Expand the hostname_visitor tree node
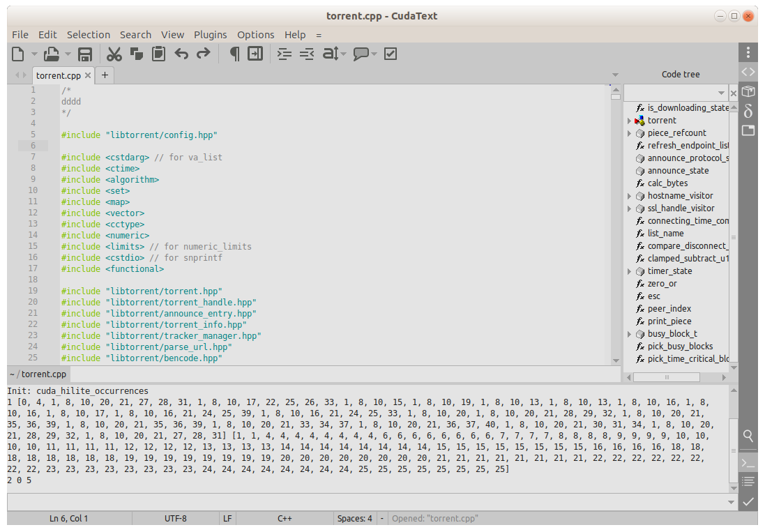 (629, 196)
